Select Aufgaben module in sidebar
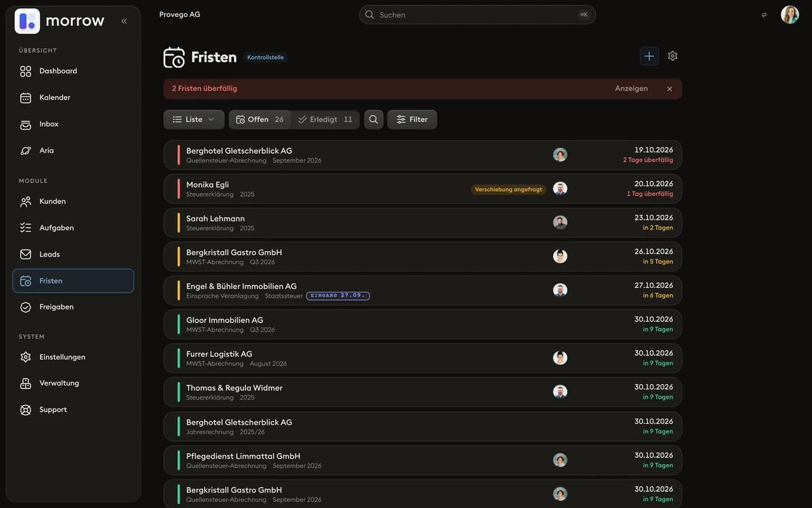812x508 pixels. click(x=73, y=228)
